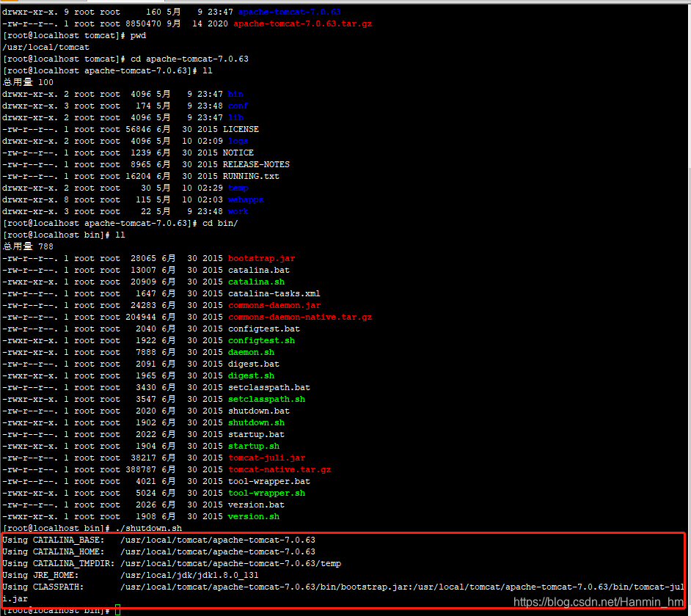Select the setclasspath.bat file name
The image size is (691, 616).
point(268,388)
